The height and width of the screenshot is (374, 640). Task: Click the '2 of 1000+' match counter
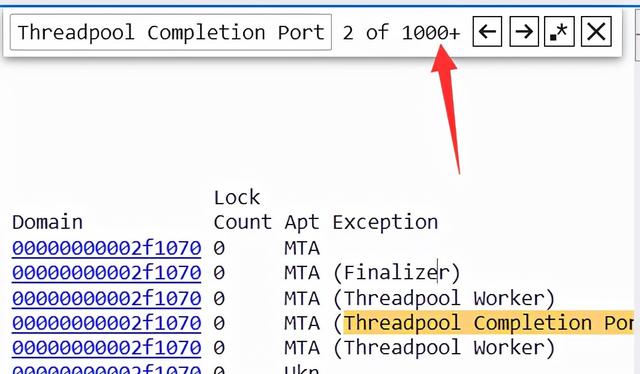click(x=401, y=32)
